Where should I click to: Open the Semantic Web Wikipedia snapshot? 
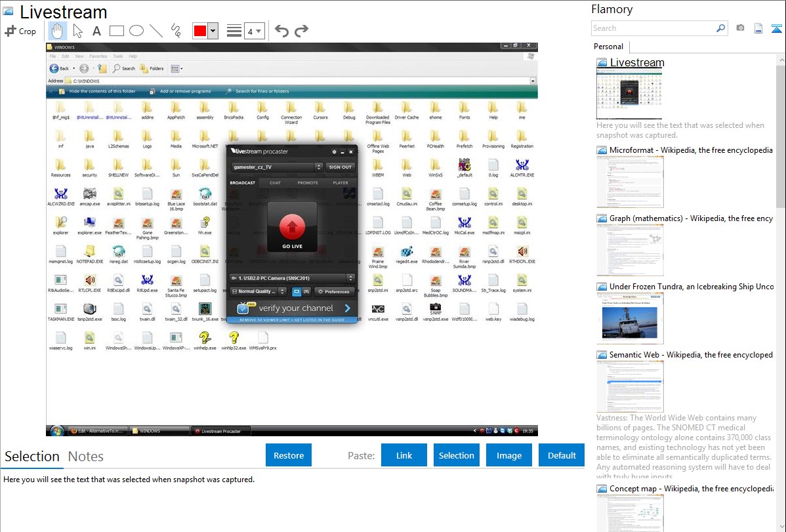click(x=691, y=354)
